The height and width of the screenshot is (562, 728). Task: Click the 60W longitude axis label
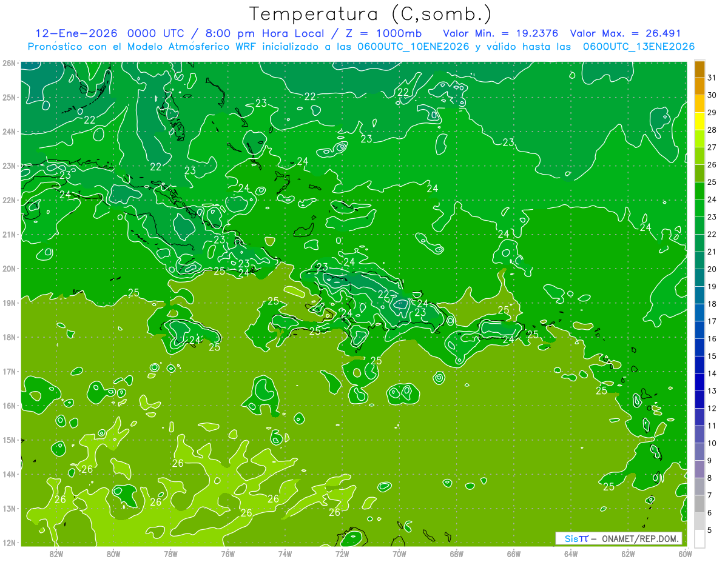point(686,553)
